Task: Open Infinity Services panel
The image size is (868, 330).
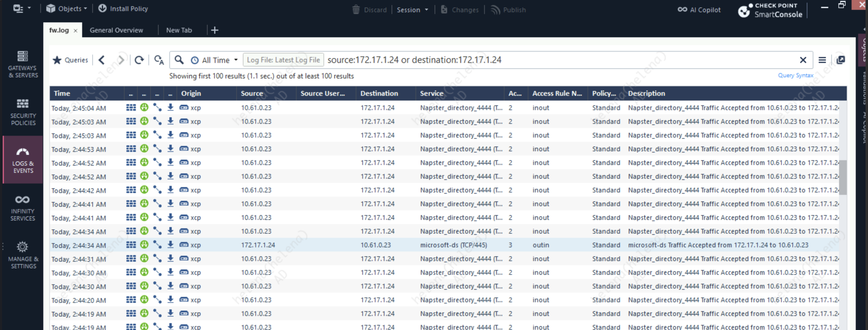Action: pos(23,208)
